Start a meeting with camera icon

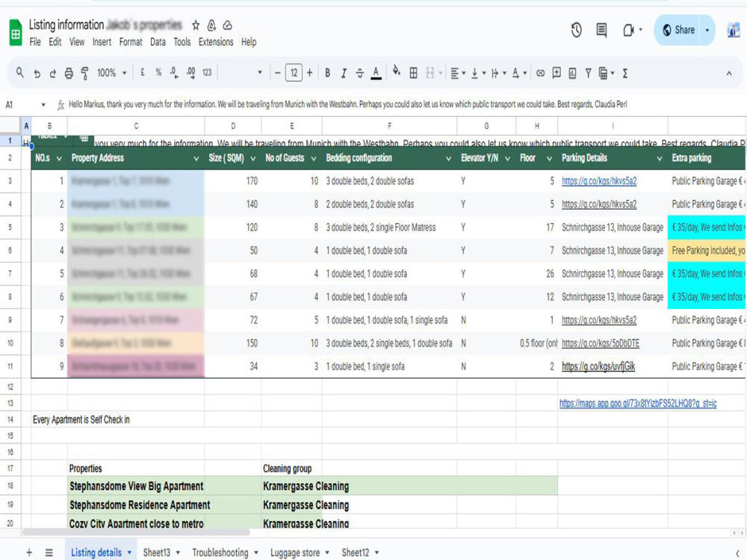point(629,31)
